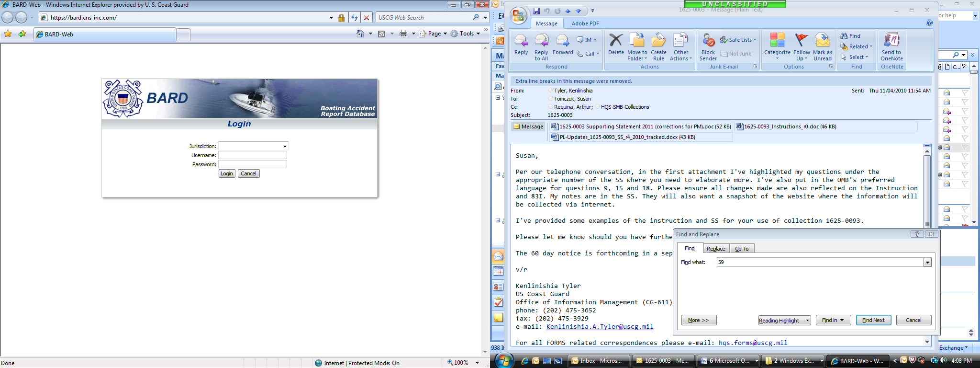Click Find Next in Find and Replace

pyautogui.click(x=873, y=320)
